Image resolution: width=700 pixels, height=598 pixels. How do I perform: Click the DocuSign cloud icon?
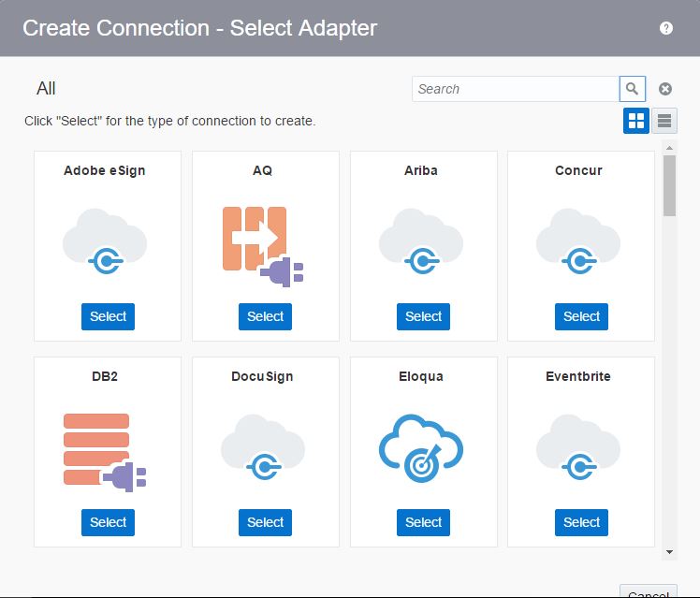click(x=263, y=447)
